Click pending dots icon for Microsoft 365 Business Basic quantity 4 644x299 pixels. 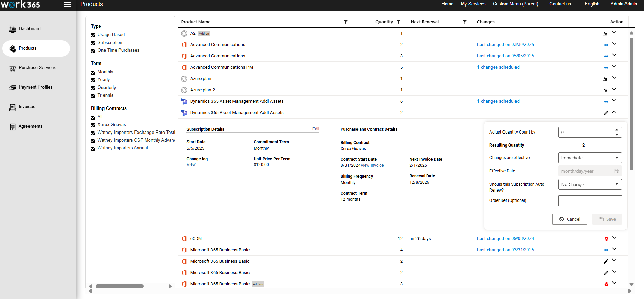(606, 250)
